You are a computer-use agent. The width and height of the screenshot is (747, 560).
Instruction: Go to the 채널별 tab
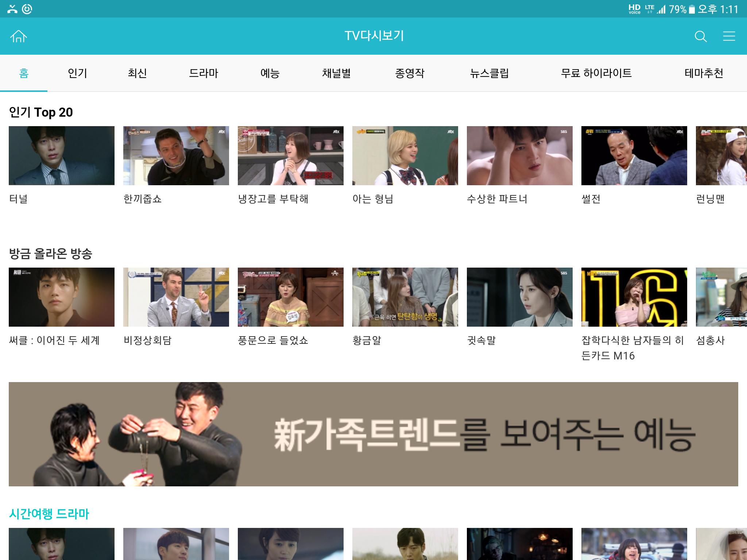click(336, 73)
